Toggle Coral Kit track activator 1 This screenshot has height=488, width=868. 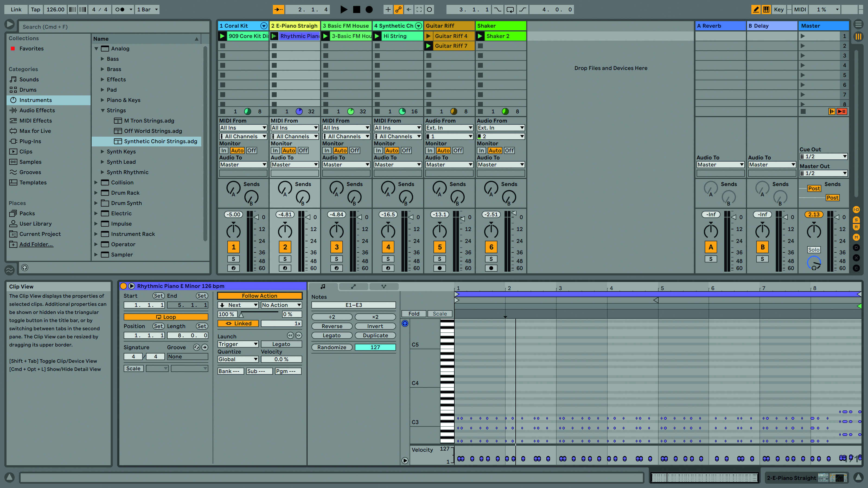(x=233, y=247)
